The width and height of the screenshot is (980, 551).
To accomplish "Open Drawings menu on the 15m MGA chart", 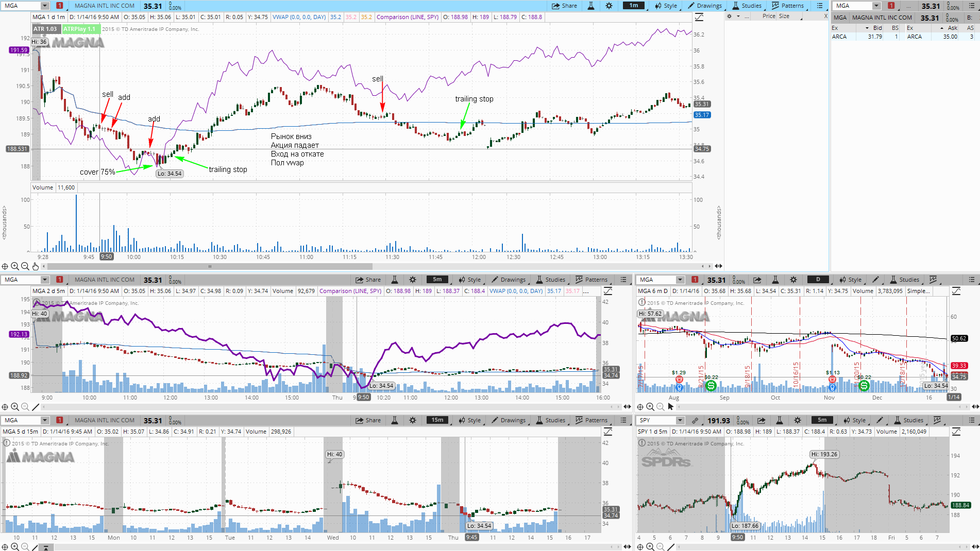I will pos(509,420).
